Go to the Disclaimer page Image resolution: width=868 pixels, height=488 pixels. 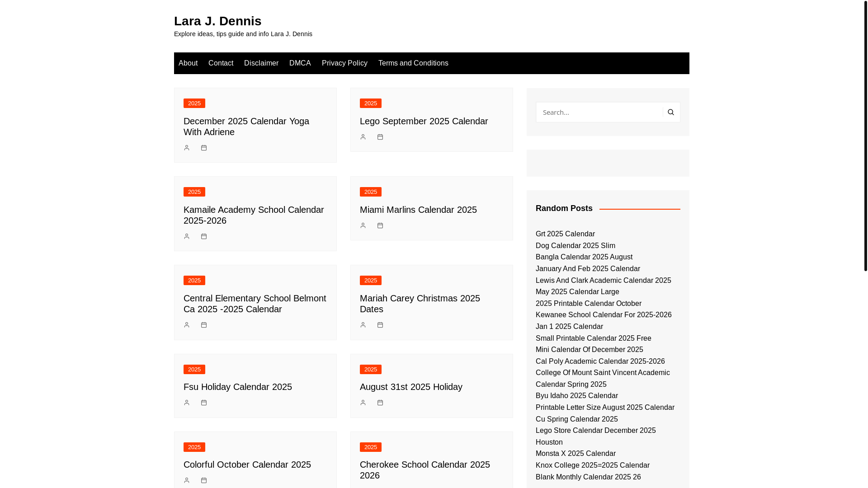(261, 63)
